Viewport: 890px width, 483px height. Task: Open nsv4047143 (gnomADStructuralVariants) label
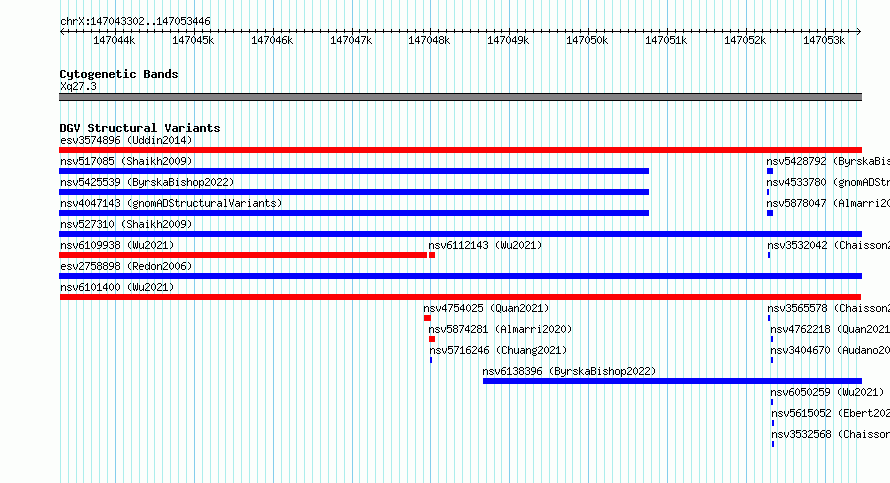171,203
